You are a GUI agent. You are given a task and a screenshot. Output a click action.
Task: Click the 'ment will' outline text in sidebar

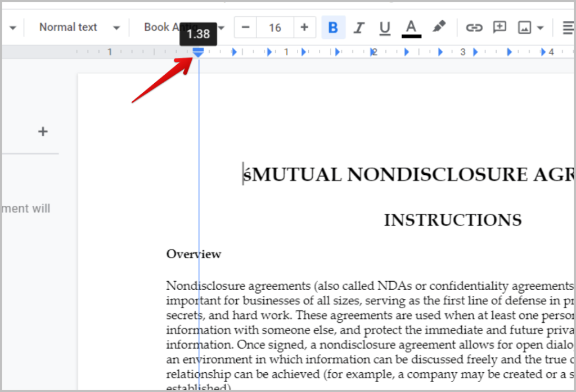[26, 208]
